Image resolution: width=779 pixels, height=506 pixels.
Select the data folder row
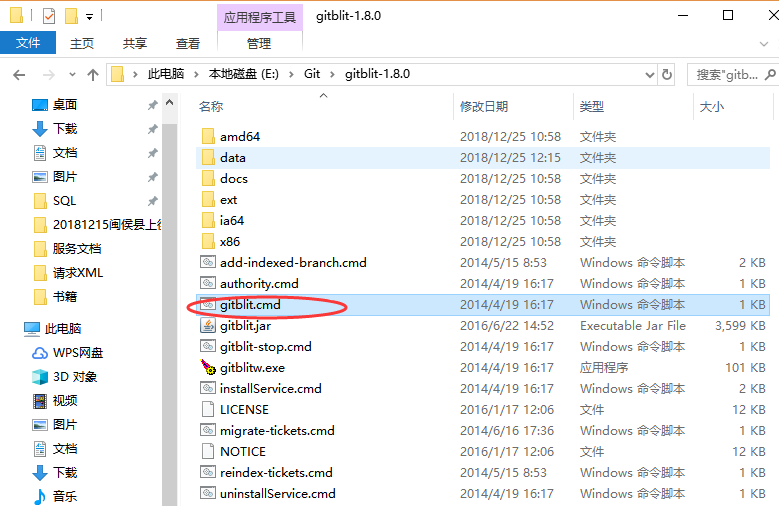pos(483,158)
